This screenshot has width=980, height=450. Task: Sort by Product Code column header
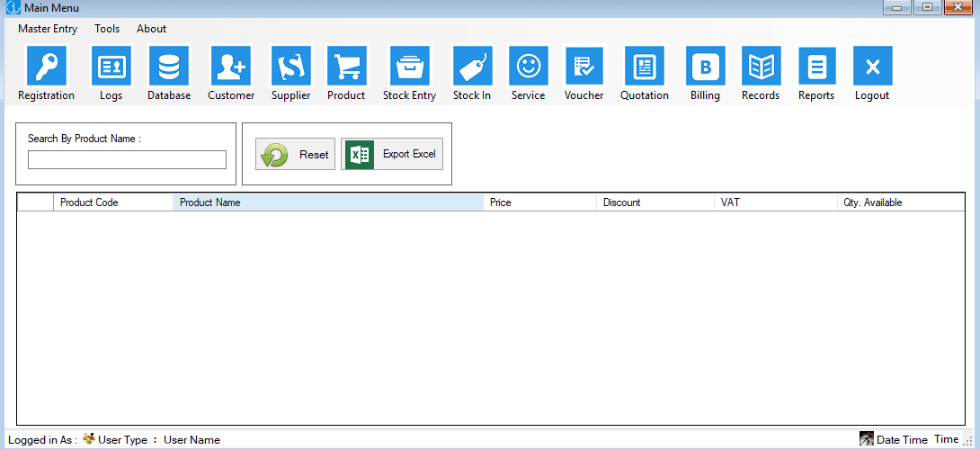coord(113,202)
